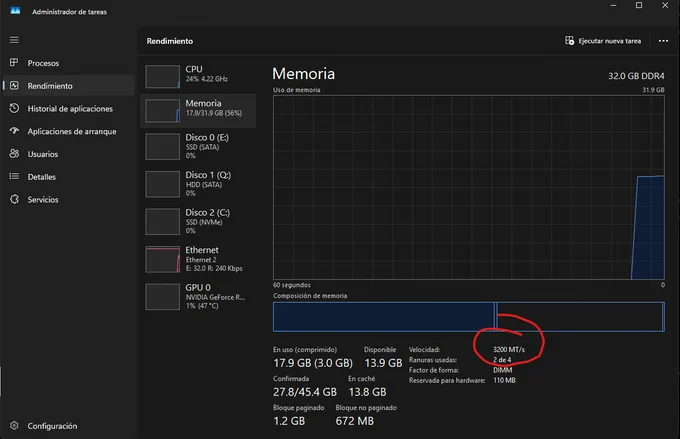Click the 'Administrador de tareas' title text
Screen dimensions: 680x439
69,12
